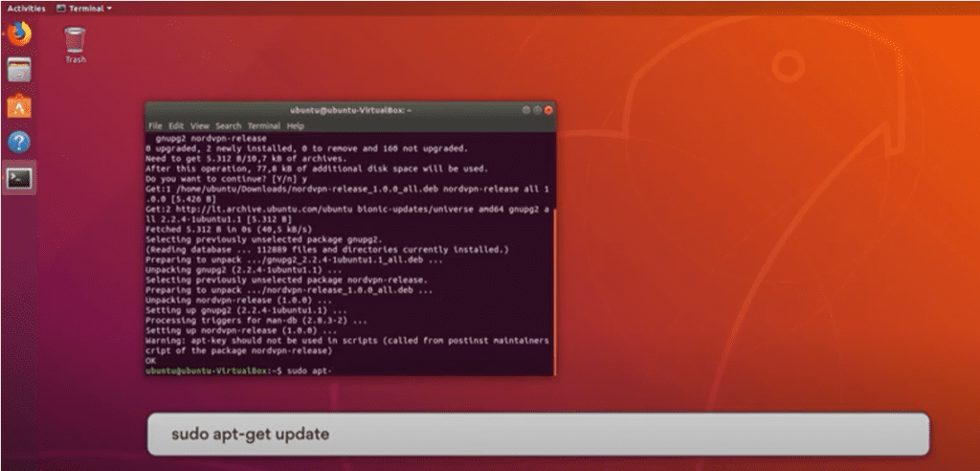Screen dimensions: 980x471
Task: Open the View menu in terminal
Action: tap(199, 125)
